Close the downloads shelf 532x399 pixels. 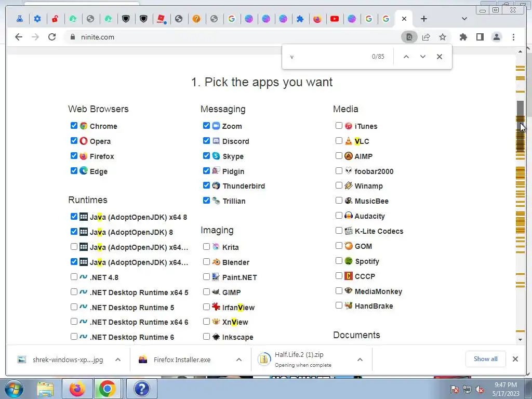[x=515, y=359]
